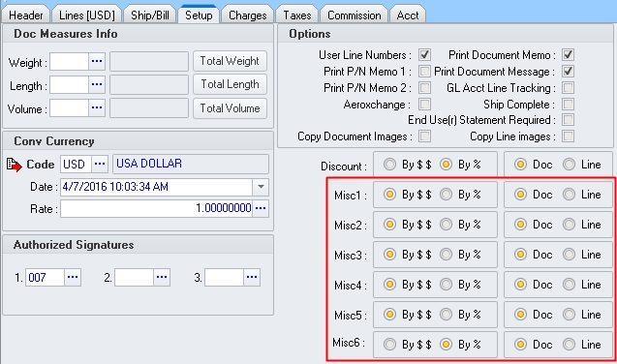Click the Total Length button
Viewport: 617px width, 364px height.
230,84
